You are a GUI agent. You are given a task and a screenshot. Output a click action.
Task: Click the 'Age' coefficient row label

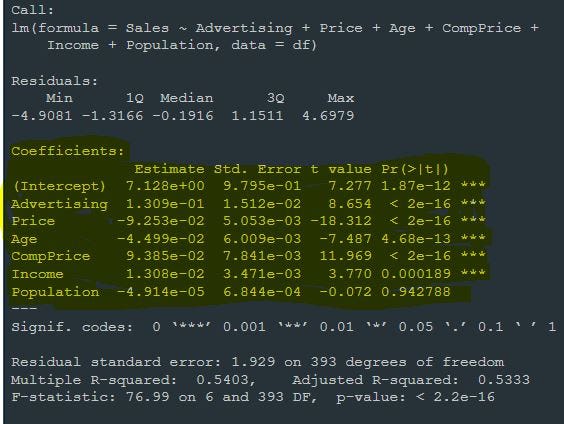[24, 239]
